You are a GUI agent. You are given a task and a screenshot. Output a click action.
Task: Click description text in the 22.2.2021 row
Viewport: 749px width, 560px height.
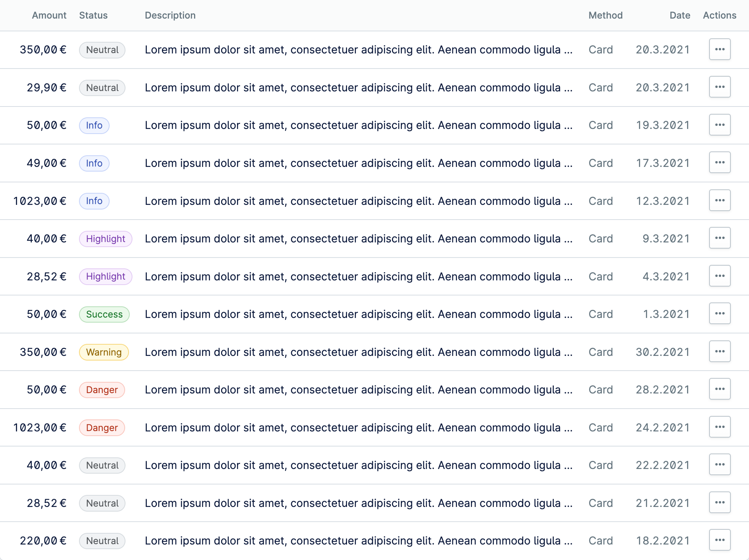click(x=358, y=465)
